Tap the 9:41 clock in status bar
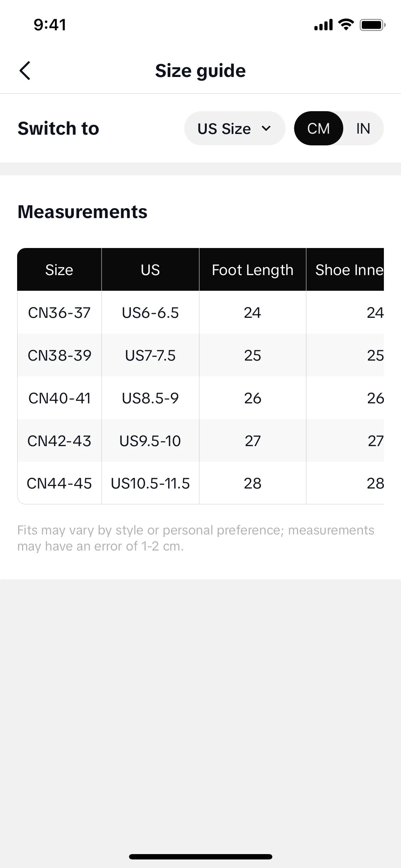Viewport: 401px width, 868px height. (x=50, y=25)
